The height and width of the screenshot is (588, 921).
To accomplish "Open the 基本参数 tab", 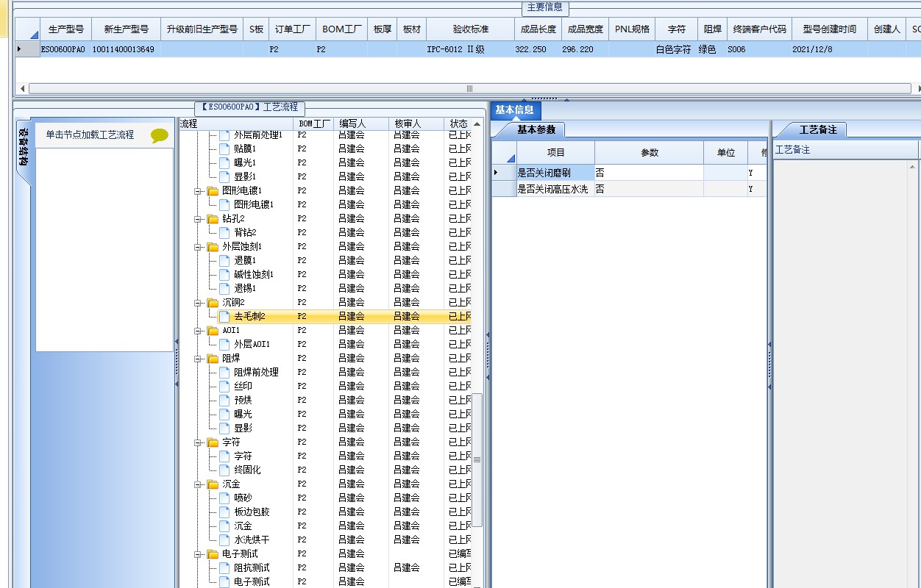I will [x=536, y=130].
